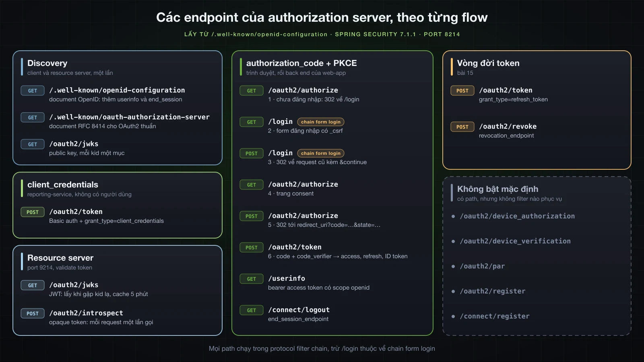Click the authorization_code + PKCE heading
644x362 pixels.
pos(301,63)
